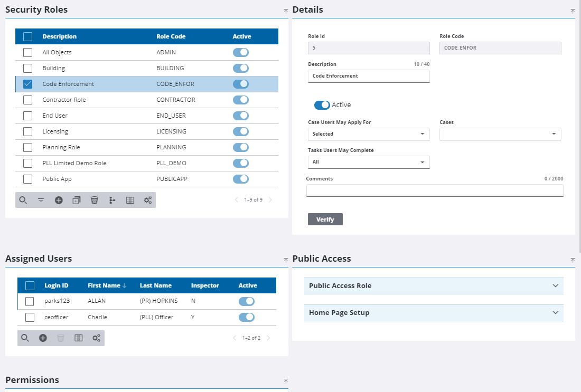This screenshot has height=392, width=581.
Task: Click the copy role icon in Security Roles
Action: point(76,200)
